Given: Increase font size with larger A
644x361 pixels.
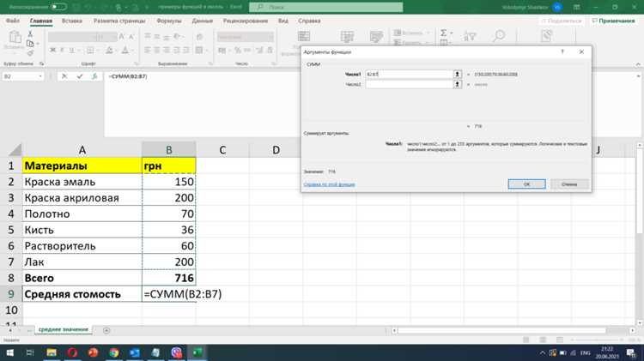Looking at the screenshot, I should tap(122, 37).
